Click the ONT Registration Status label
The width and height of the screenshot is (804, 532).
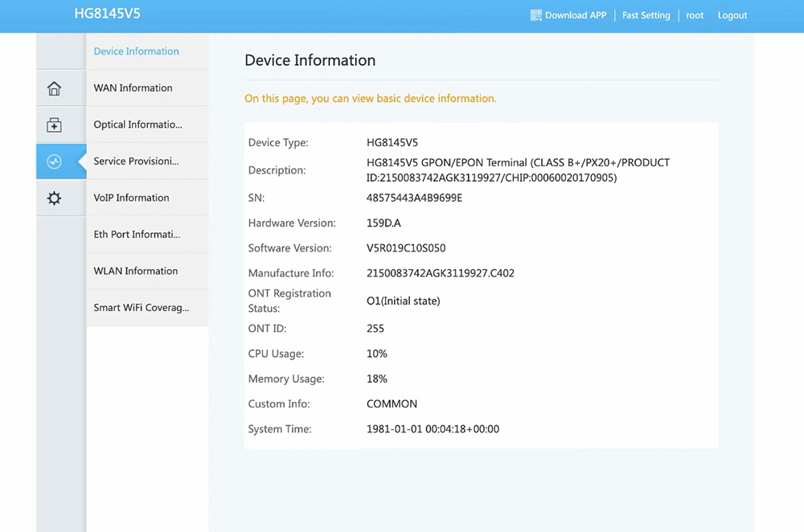click(289, 301)
